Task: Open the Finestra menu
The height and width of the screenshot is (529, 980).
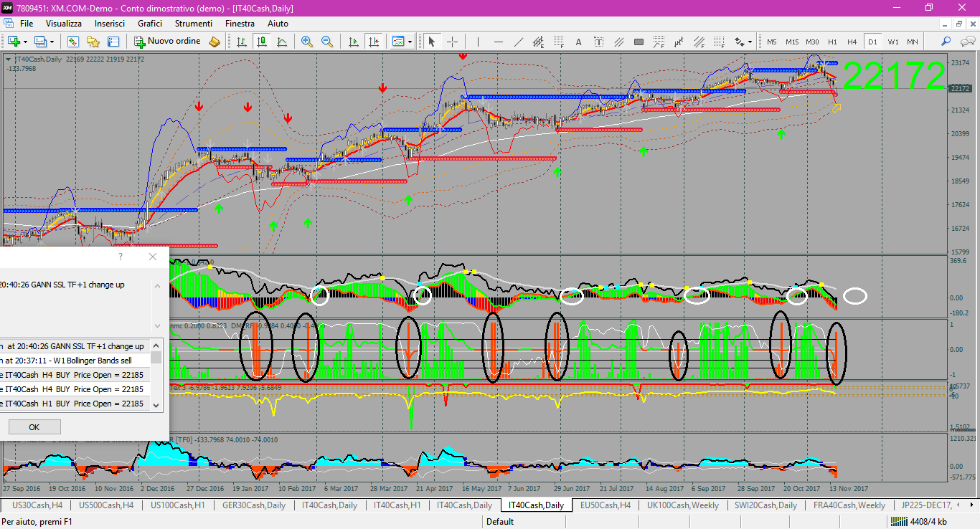Action: [240, 24]
